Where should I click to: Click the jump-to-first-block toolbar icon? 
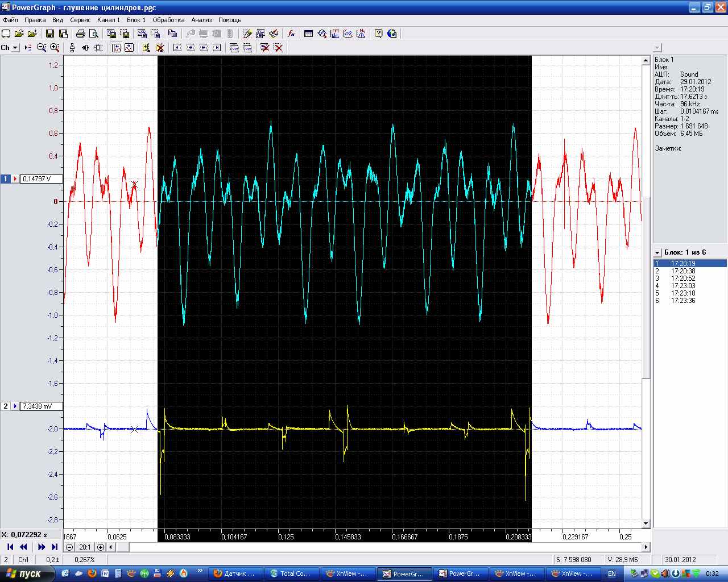point(177,48)
